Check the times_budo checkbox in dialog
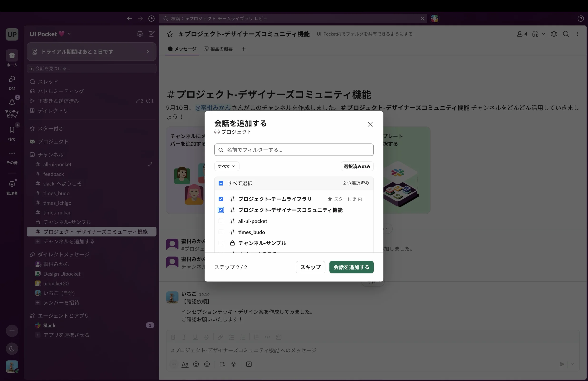The width and height of the screenshot is (588, 381). (x=221, y=232)
